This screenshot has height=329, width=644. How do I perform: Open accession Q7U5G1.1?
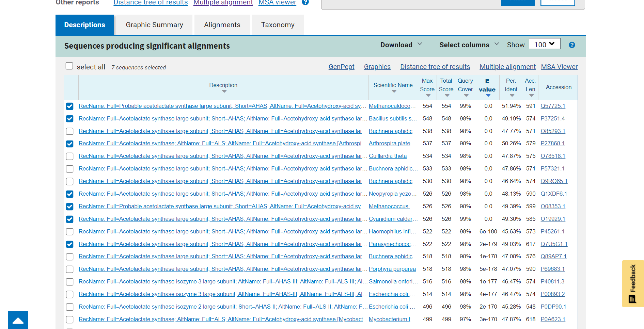[x=554, y=244]
